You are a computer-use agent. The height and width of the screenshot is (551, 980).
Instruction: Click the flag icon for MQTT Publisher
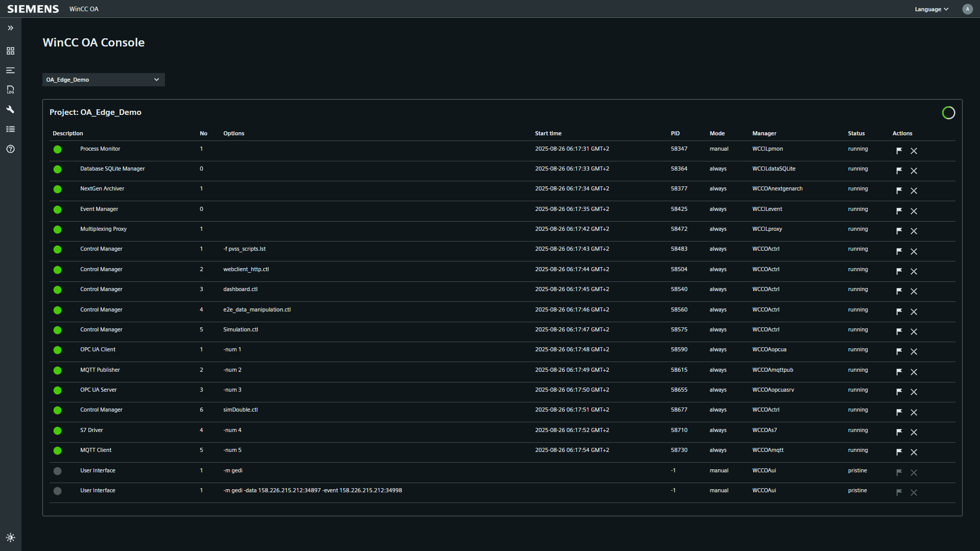(x=899, y=372)
